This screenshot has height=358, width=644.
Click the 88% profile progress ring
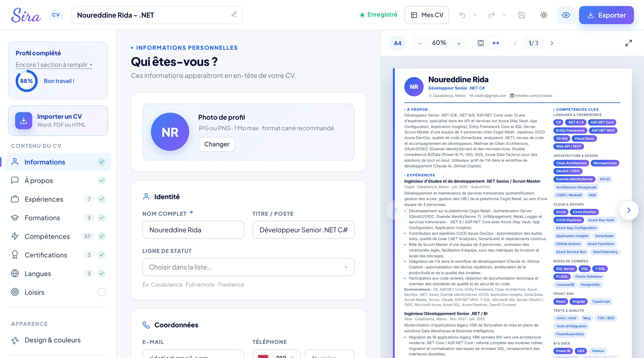click(x=26, y=81)
